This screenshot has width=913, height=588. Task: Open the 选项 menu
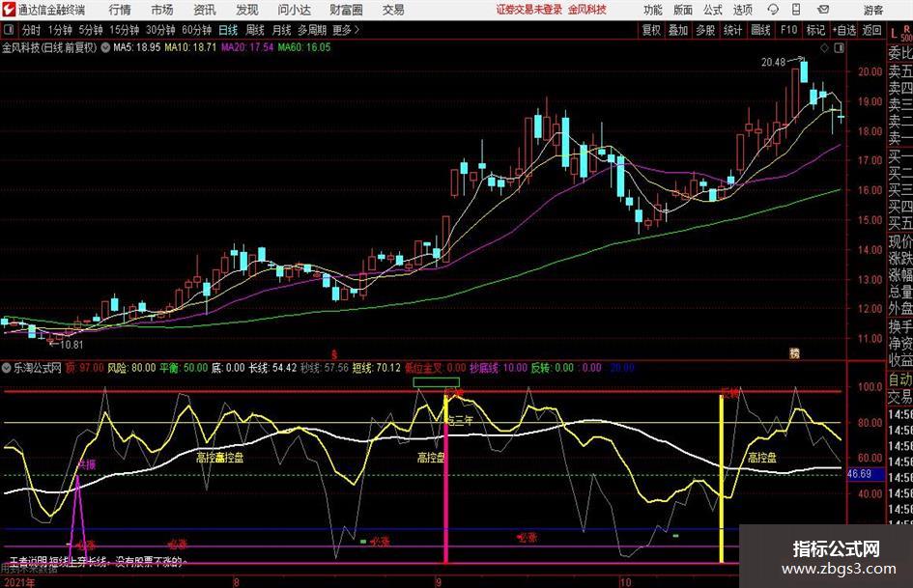(x=742, y=10)
